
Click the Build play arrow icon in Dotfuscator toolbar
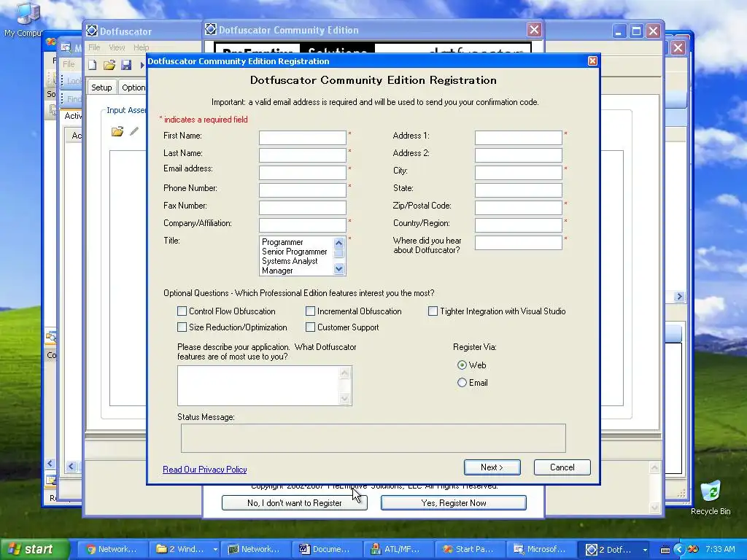pyautogui.click(x=142, y=65)
